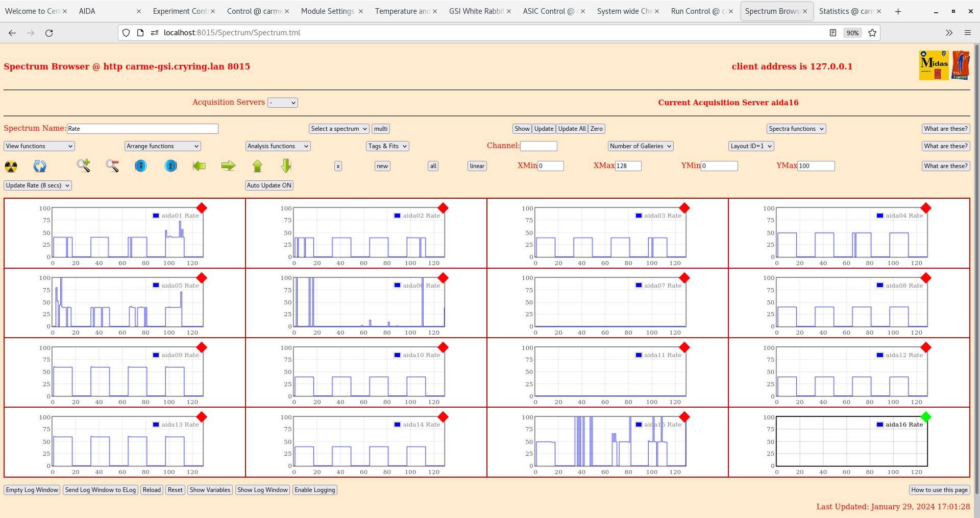Click the Send Log Window to ELog button
Screen dimensions: 980x518
[x=100, y=490]
